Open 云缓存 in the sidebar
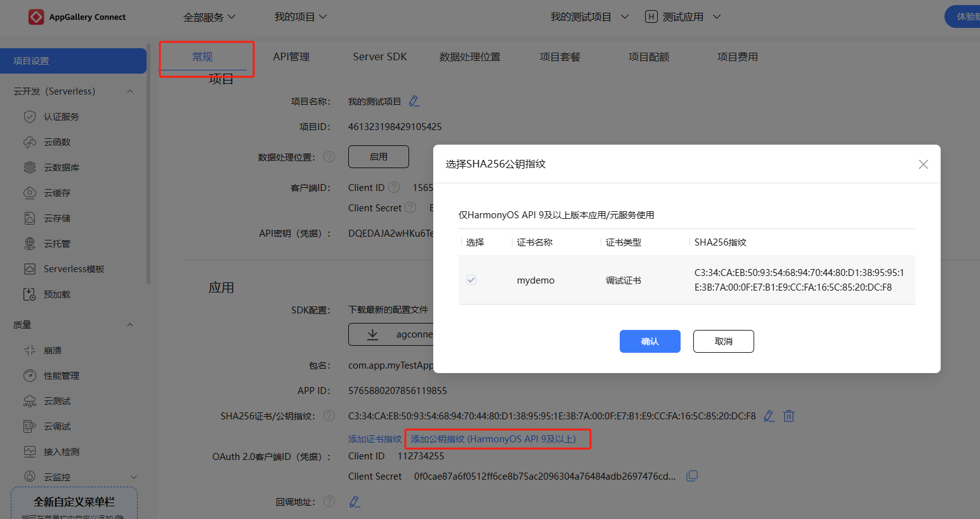The width and height of the screenshot is (980, 519). tap(57, 193)
